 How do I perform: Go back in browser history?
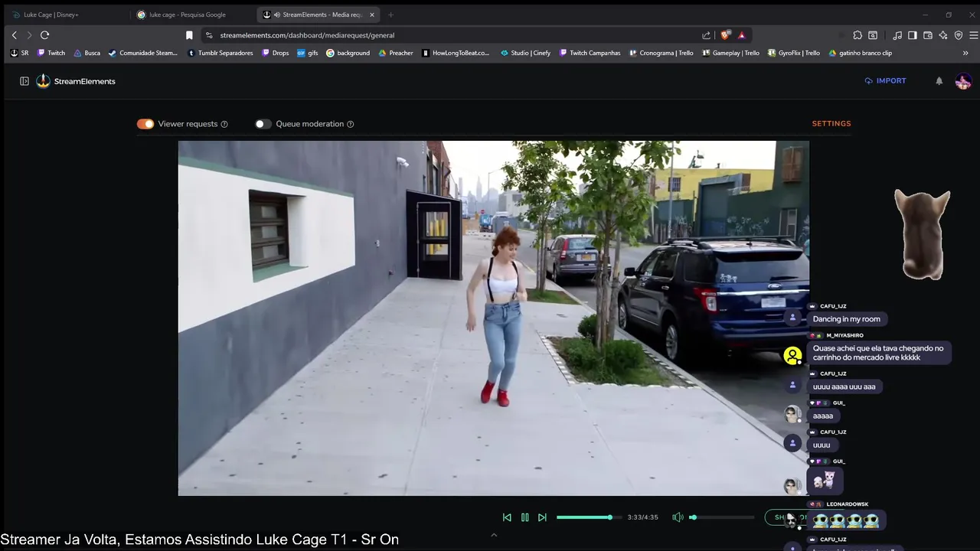(14, 35)
